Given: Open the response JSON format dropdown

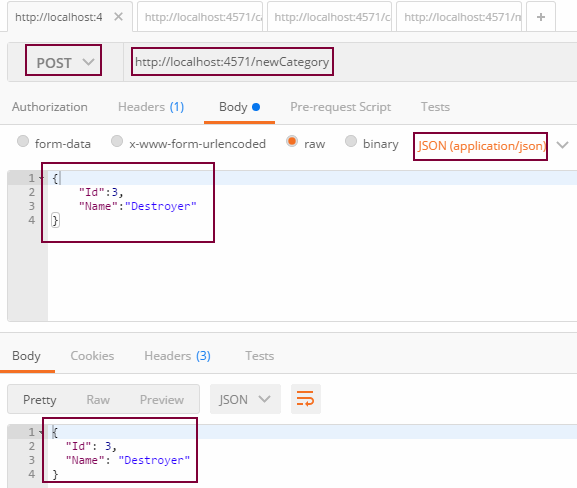Looking at the screenshot, I should click(245, 399).
